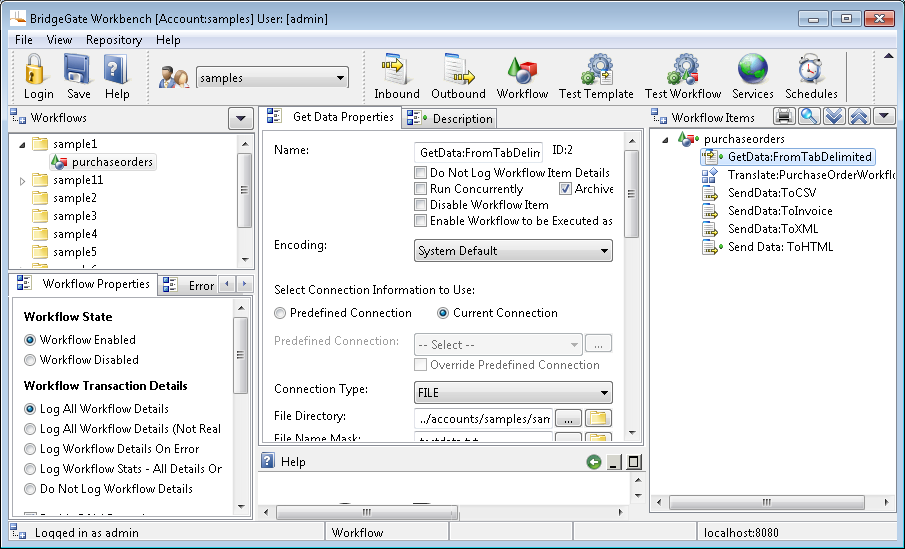The height and width of the screenshot is (549, 905).
Task: Check Run Concurrently option
Action: [421, 189]
